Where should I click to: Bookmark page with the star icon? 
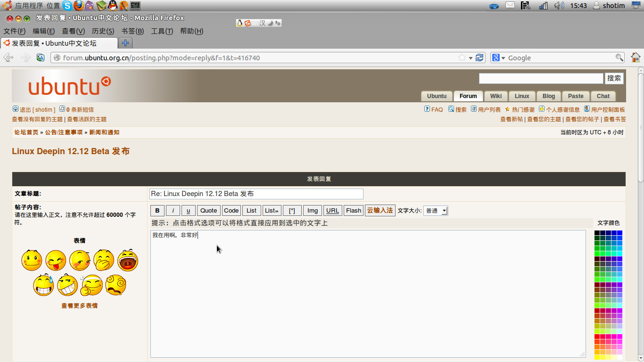462,58
